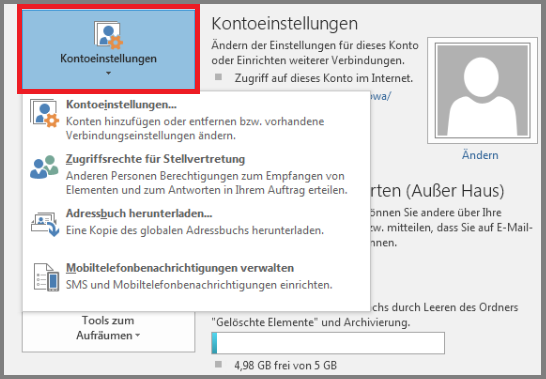Screen dimensions: 546x379
Task: Click the '(Außer Haus)' heading text
Action: coord(455,191)
